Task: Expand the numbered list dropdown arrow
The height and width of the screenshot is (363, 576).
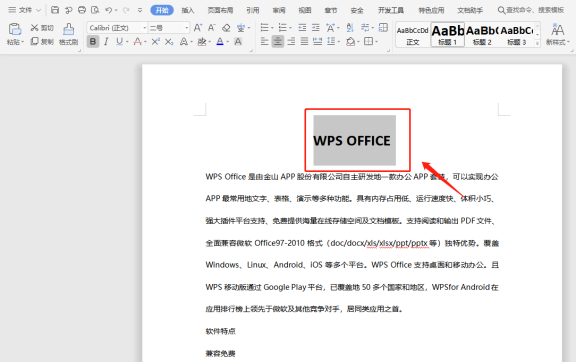Action: pyautogui.click(x=291, y=28)
